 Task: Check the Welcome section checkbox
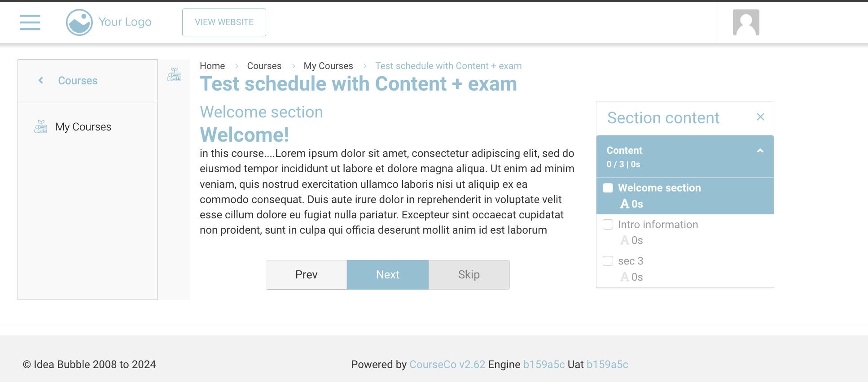608,188
